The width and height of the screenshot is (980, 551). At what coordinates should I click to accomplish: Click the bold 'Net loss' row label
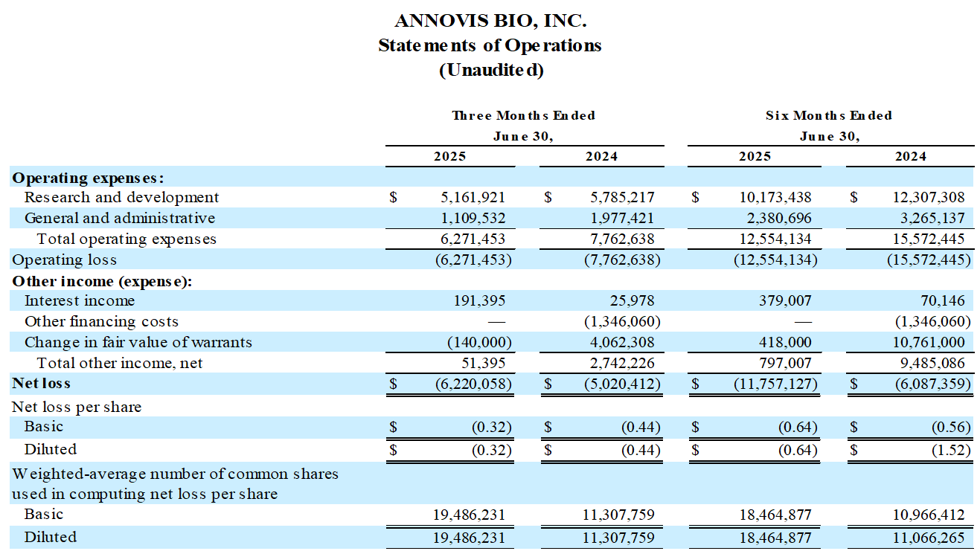point(41,383)
